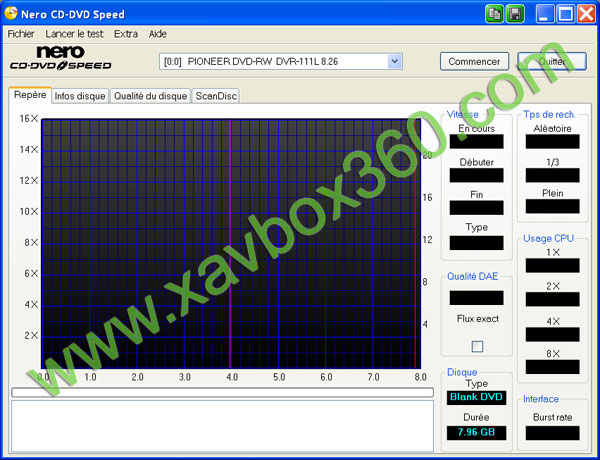This screenshot has width=600, height=460.
Task: Open the Aide menu
Action: pos(158,34)
